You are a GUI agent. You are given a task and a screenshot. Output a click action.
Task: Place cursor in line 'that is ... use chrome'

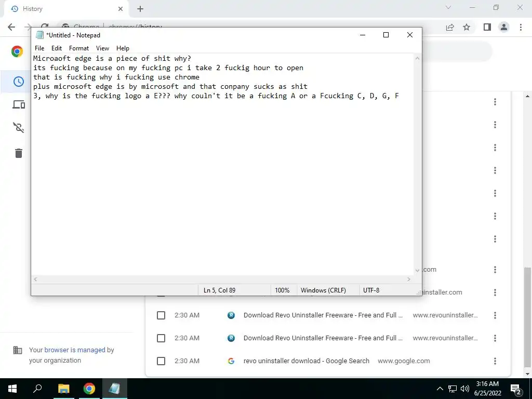click(x=116, y=77)
